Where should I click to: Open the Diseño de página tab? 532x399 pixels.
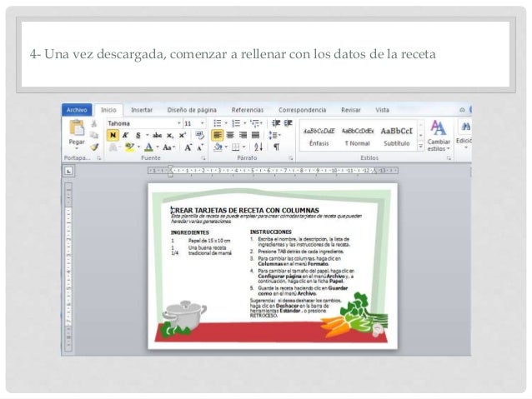click(x=192, y=109)
